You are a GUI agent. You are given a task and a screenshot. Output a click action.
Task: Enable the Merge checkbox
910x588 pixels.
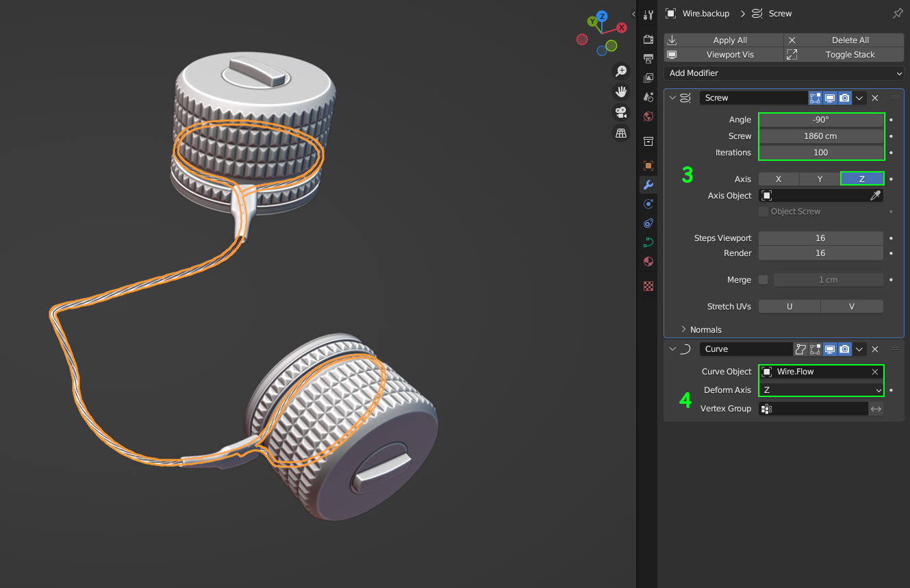(x=763, y=280)
